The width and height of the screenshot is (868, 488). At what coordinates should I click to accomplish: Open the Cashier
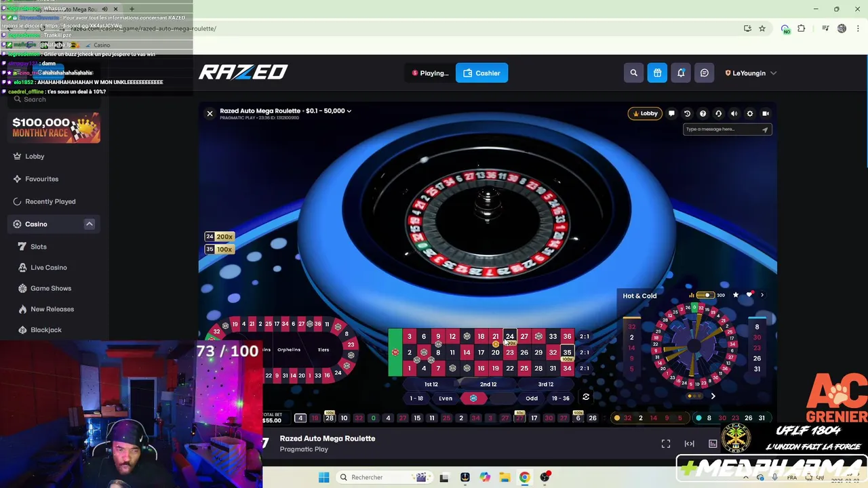481,73
